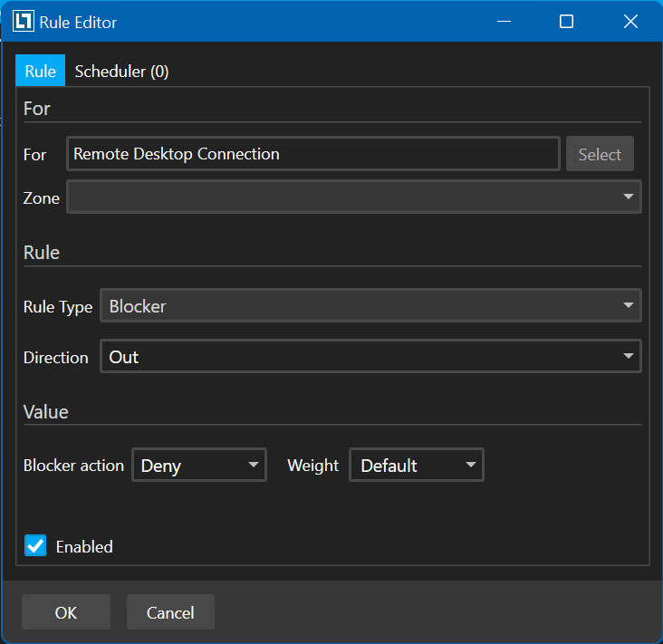This screenshot has width=663, height=644.
Task: Click the For field containing Remote Desktop Connection
Action: [x=312, y=154]
